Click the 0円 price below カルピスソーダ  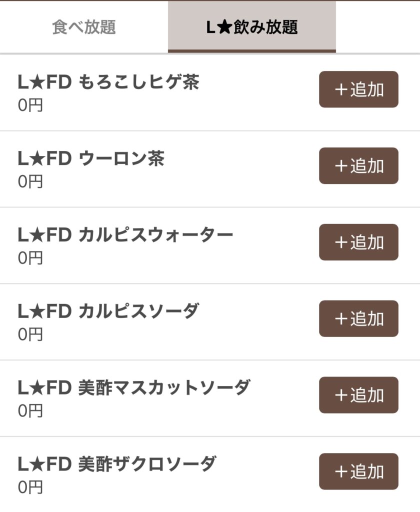30,334
